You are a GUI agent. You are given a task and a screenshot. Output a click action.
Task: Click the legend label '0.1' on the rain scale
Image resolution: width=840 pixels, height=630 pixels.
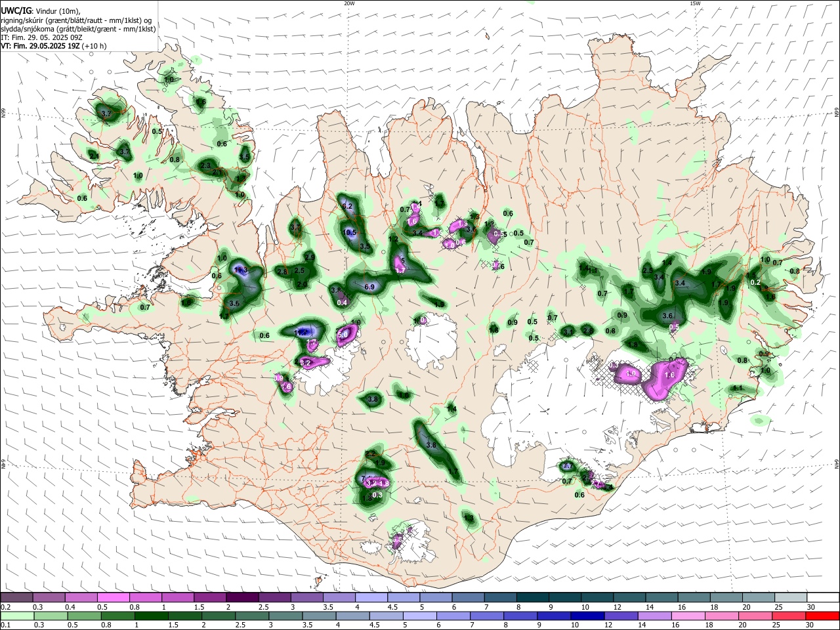pyautogui.click(x=5, y=625)
